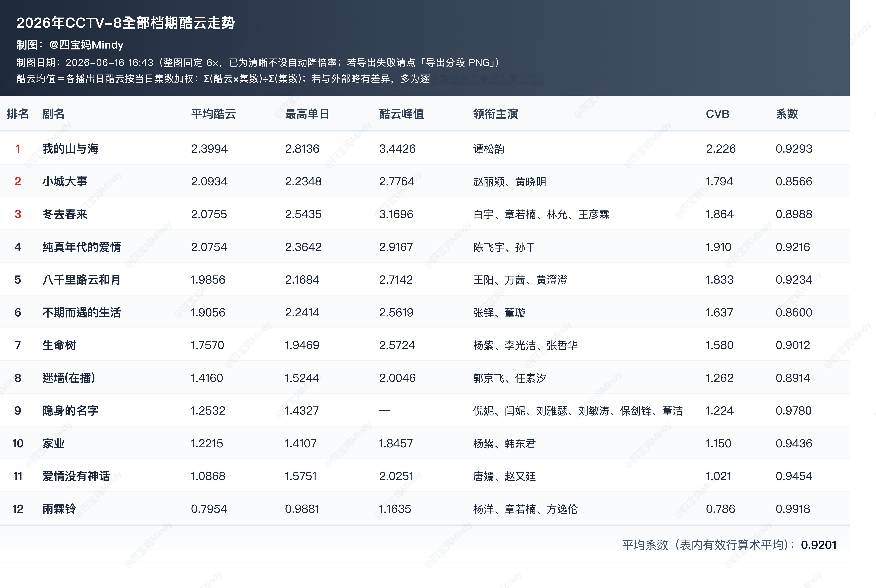
Task: Click peak value 3.4426
Action: click(x=398, y=149)
